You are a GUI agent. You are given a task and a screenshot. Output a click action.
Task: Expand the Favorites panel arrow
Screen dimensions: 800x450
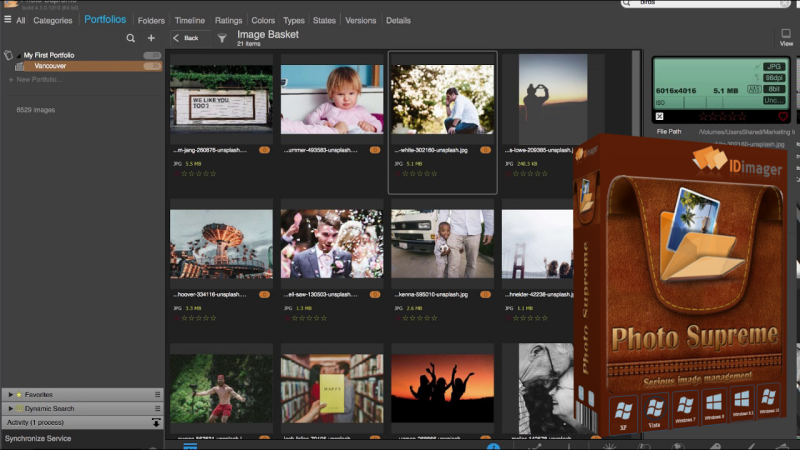tap(10, 394)
